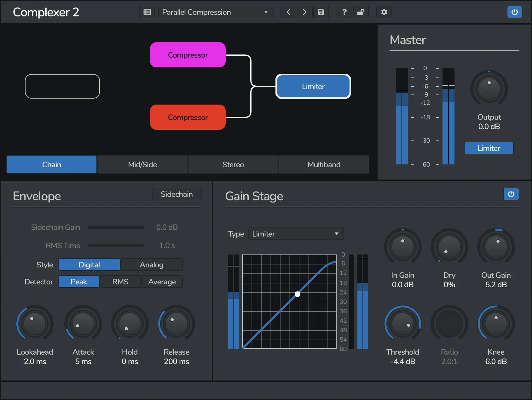Save the current preset
This screenshot has width=532, height=400.
(x=321, y=12)
